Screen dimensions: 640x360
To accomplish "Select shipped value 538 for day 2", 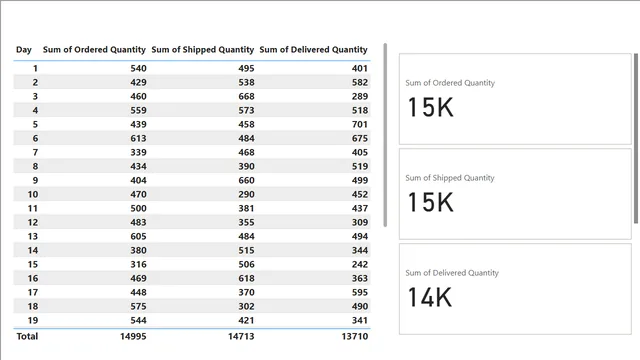I will tap(246, 82).
